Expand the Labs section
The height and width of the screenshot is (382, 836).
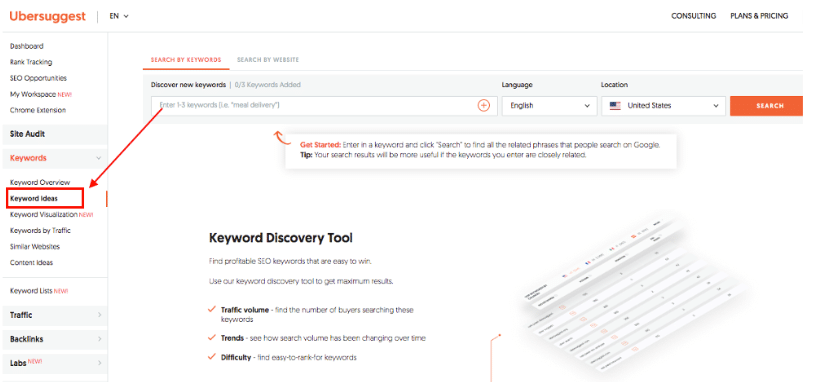click(55, 363)
